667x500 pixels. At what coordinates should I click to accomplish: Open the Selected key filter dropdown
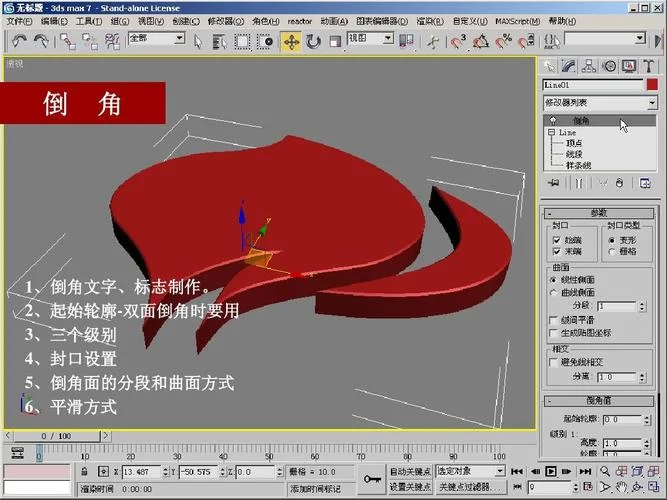[x=470, y=471]
